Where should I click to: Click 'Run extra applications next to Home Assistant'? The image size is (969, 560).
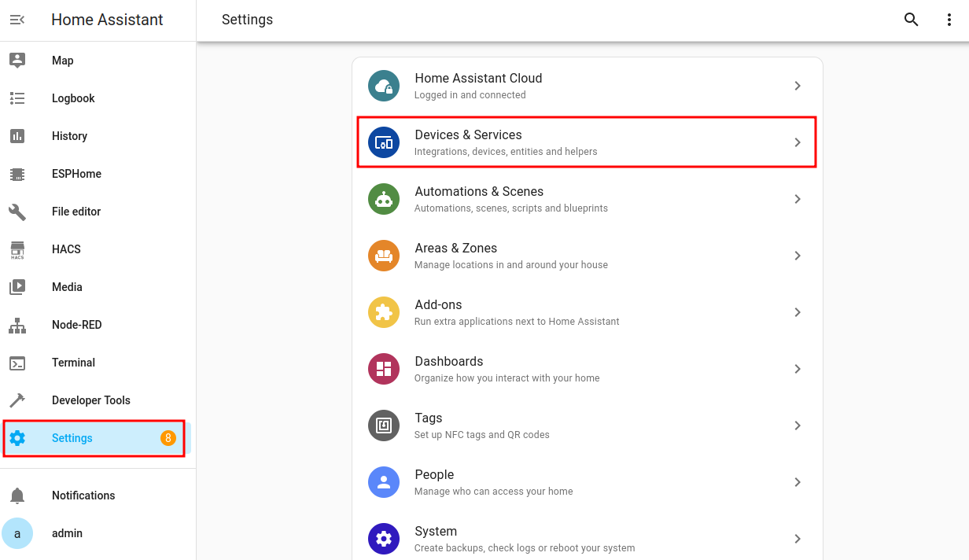click(517, 322)
